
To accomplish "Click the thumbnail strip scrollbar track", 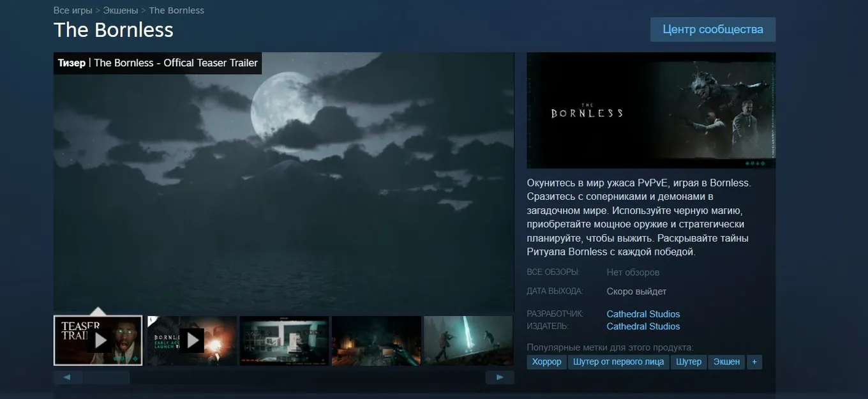I will click(284, 377).
